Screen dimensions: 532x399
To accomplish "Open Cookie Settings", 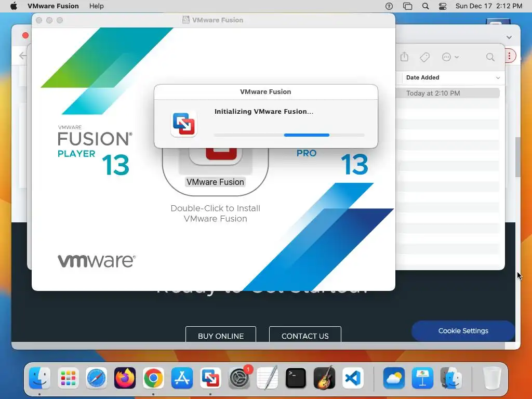I will [463, 331].
